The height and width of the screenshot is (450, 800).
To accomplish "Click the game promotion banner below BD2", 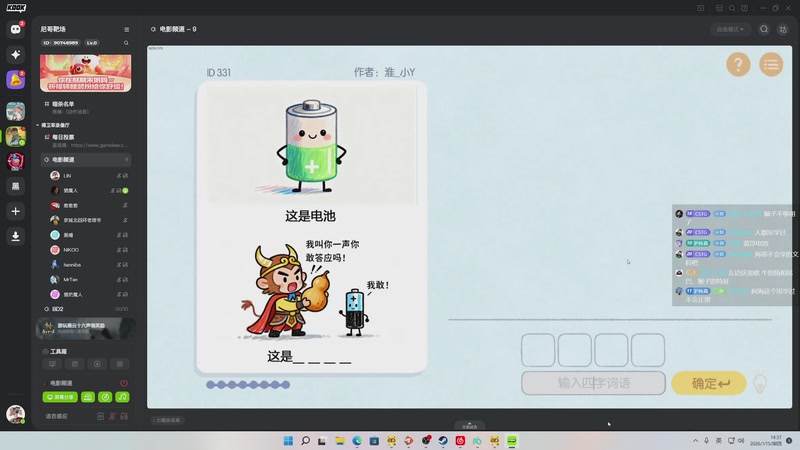I will 86,328.
